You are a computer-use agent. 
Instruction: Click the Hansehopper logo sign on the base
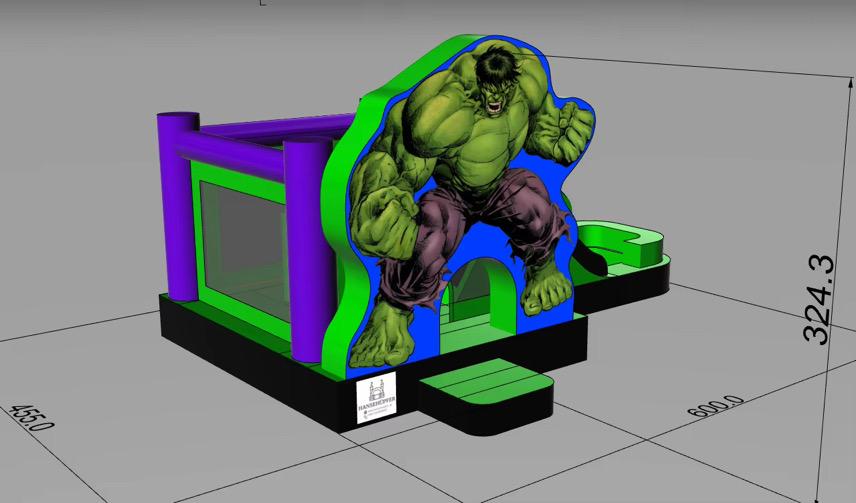coord(376,398)
